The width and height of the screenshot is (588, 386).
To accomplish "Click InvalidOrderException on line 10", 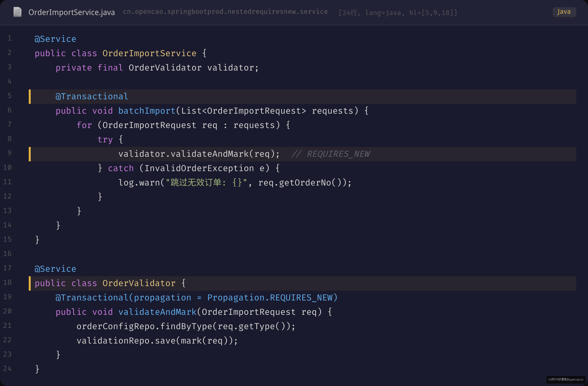I will 199,168.
